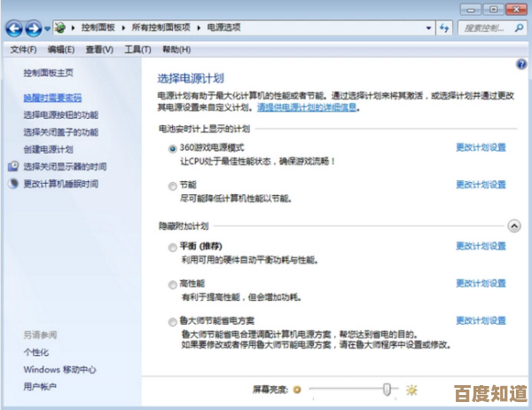Open 唤醒时需要密码 link
The image size is (532, 410).
pyautogui.click(x=52, y=98)
